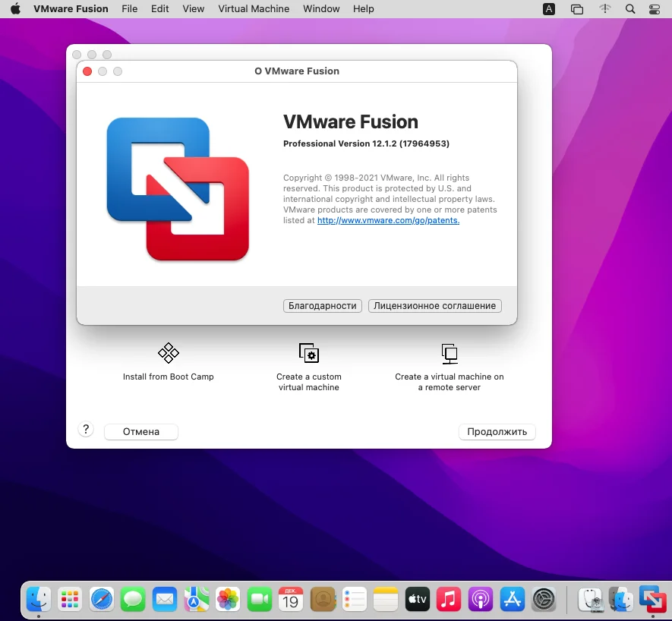Launch FaceTime from the Dock

[259, 599]
